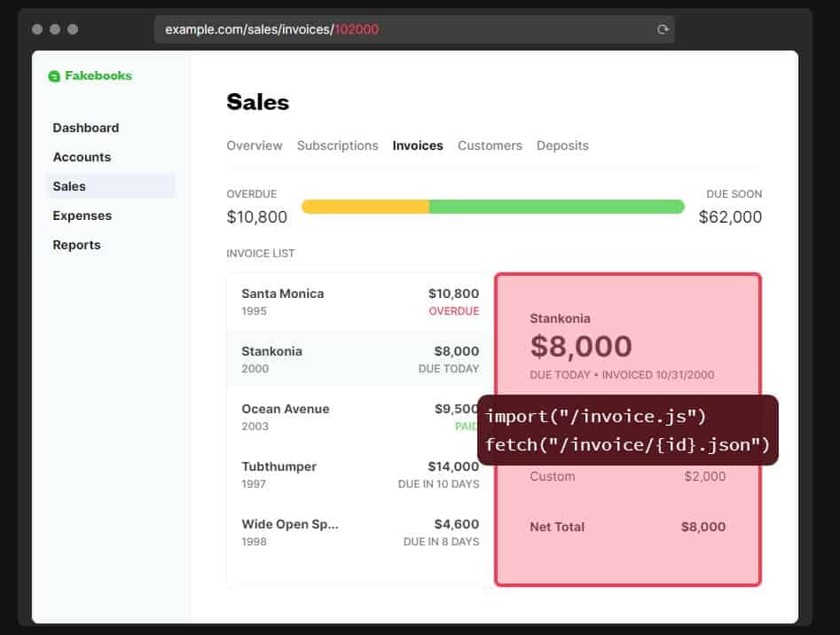Click the Fakebooks brand name

point(98,75)
